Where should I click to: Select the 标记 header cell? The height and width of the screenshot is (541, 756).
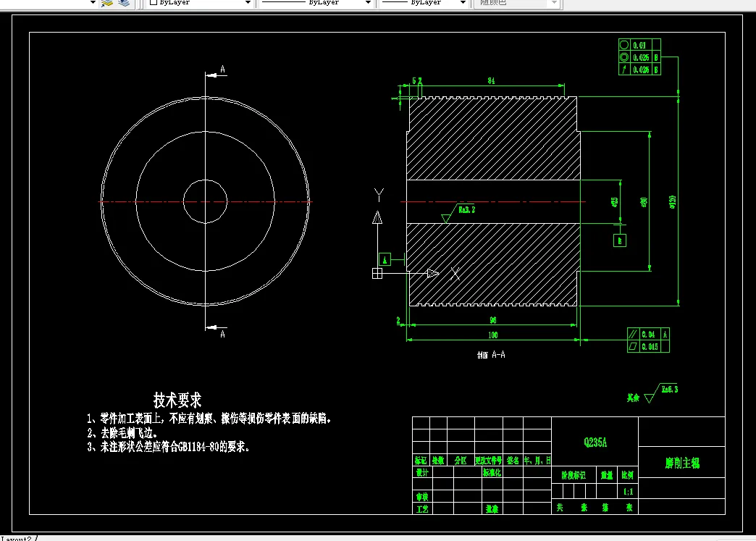pos(421,461)
